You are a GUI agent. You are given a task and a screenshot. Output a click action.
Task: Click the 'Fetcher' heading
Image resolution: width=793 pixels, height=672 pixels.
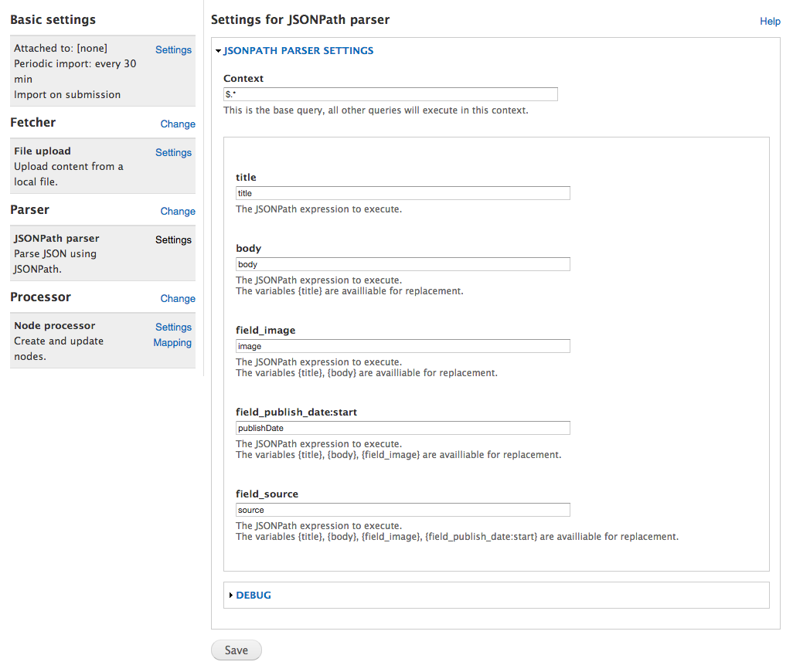(33, 122)
